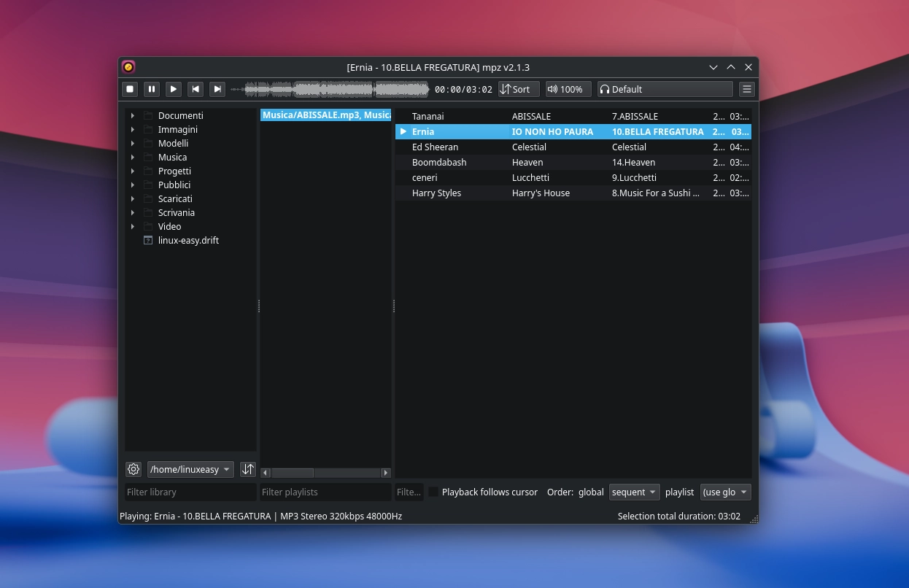Image resolution: width=909 pixels, height=588 pixels.
Task: Select the linux-easy.drift file
Action: pos(188,240)
